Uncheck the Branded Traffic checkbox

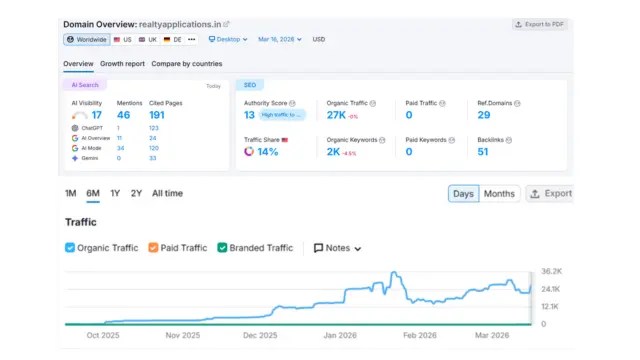click(222, 248)
